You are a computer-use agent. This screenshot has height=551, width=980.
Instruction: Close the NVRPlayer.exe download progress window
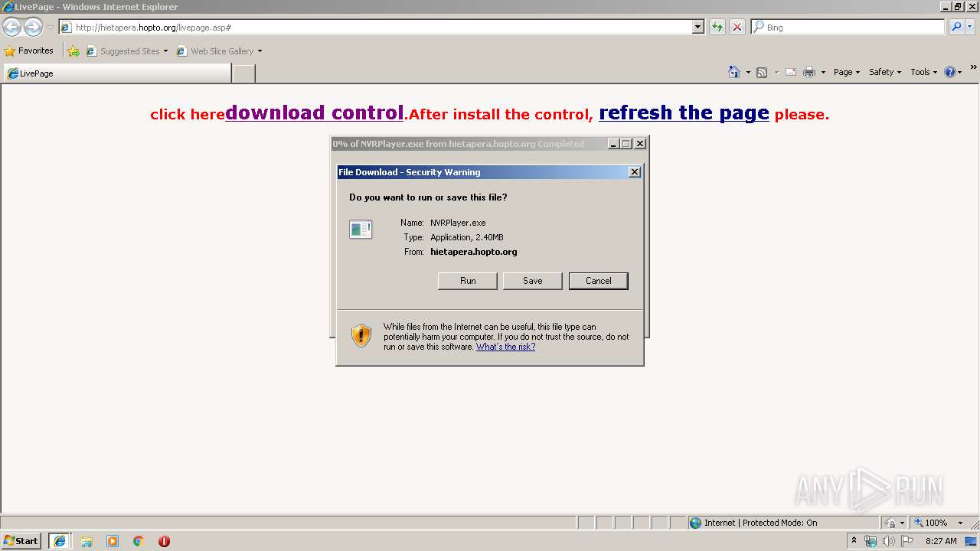point(640,144)
